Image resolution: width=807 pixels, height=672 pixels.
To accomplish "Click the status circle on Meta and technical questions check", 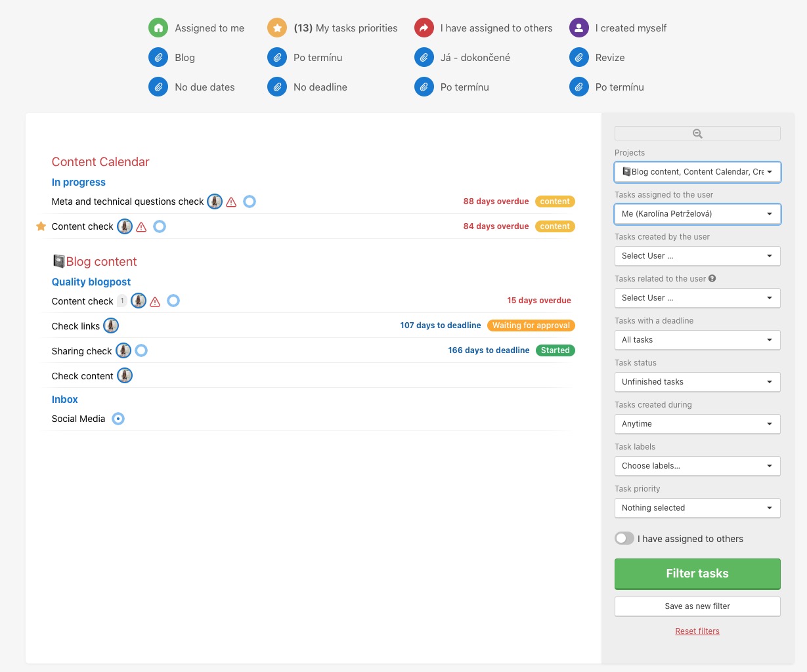I will [250, 201].
